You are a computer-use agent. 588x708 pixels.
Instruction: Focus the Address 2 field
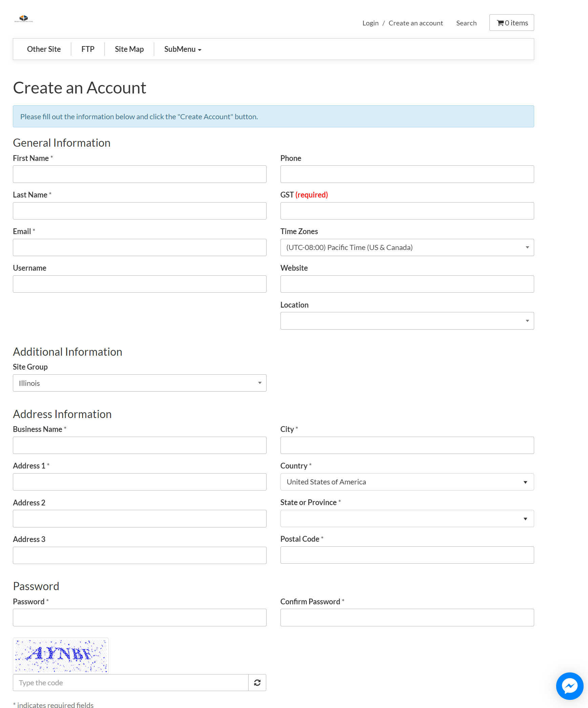point(140,519)
